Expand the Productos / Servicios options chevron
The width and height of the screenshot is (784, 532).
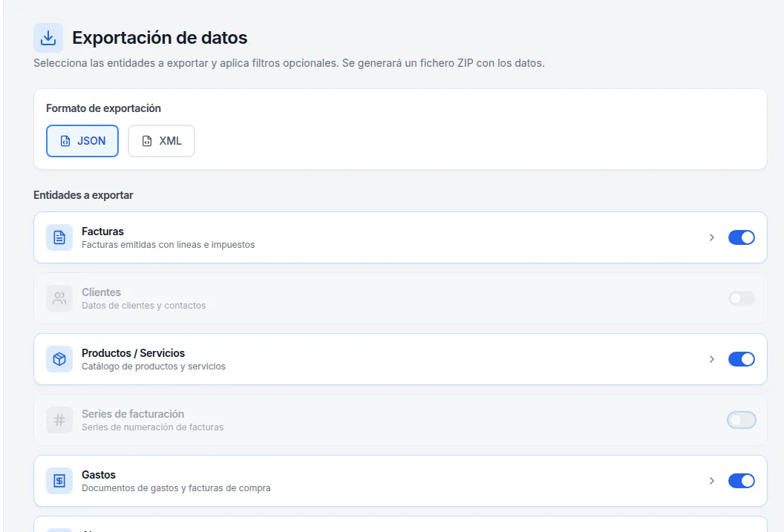[x=711, y=359]
